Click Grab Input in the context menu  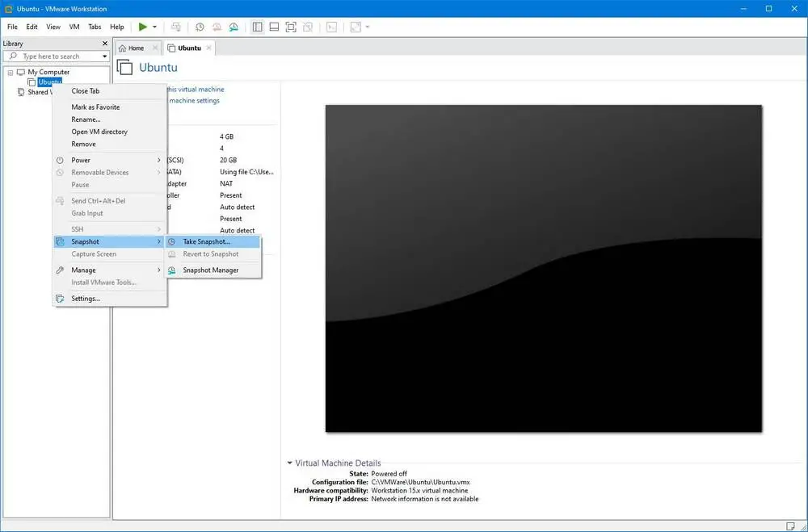[110, 213]
